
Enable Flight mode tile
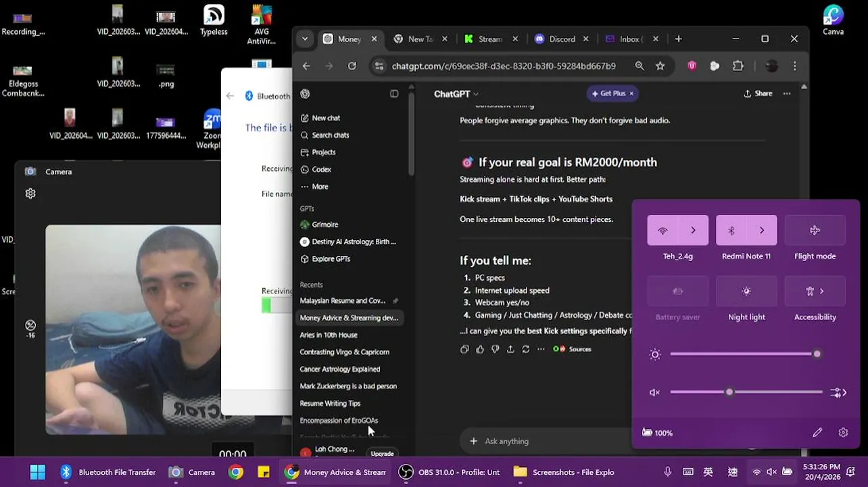pos(815,231)
